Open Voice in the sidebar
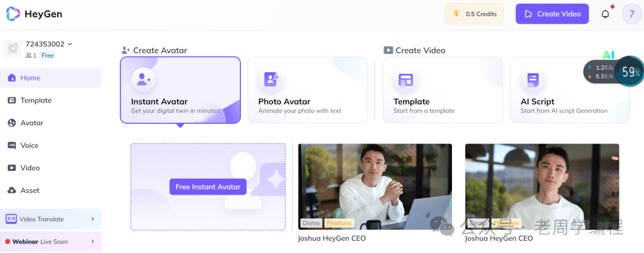The image size is (644, 253). coord(51,146)
